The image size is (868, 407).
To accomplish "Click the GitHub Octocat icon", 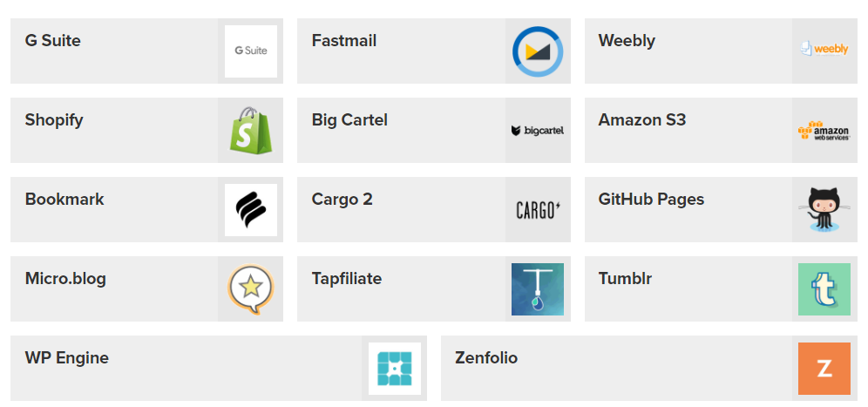I will (x=824, y=210).
